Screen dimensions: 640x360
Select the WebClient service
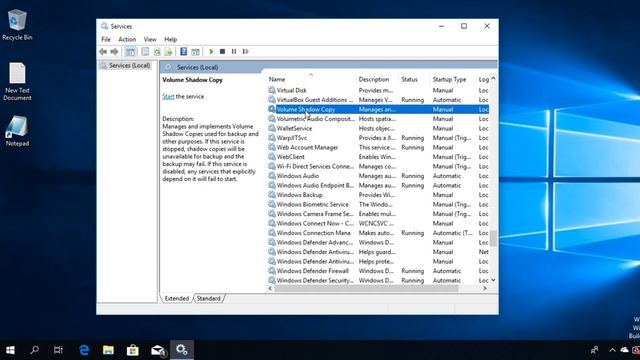pyautogui.click(x=378, y=157)
